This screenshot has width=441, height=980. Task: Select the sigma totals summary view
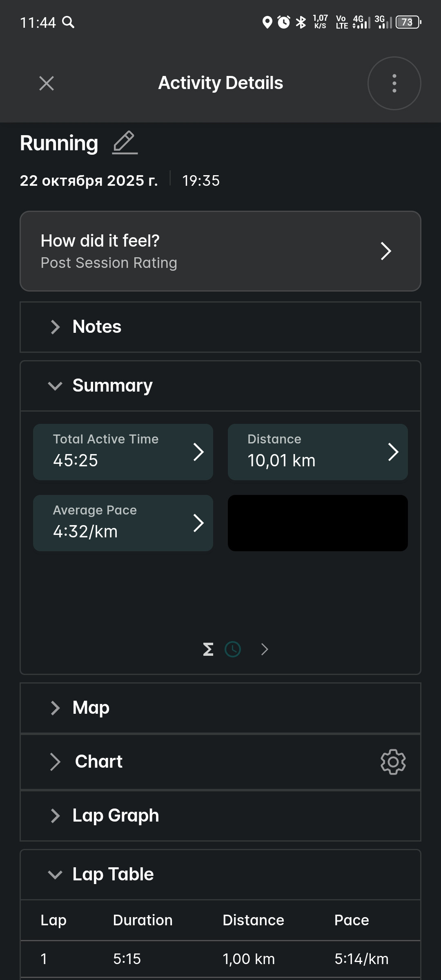(208, 649)
